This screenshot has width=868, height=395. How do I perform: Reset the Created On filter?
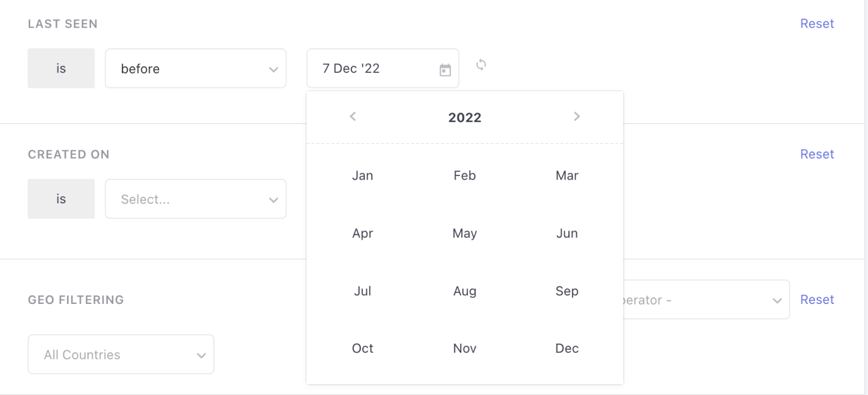pyautogui.click(x=817, y=154)
